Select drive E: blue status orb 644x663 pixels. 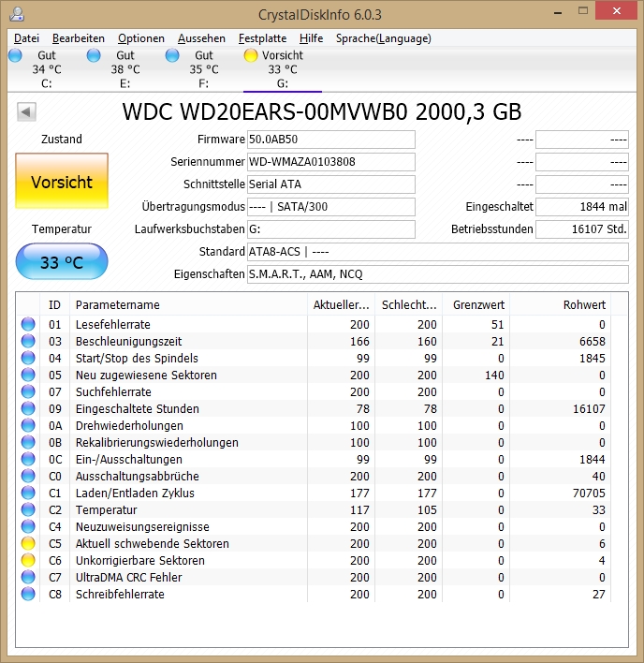(x=94, y=55)
